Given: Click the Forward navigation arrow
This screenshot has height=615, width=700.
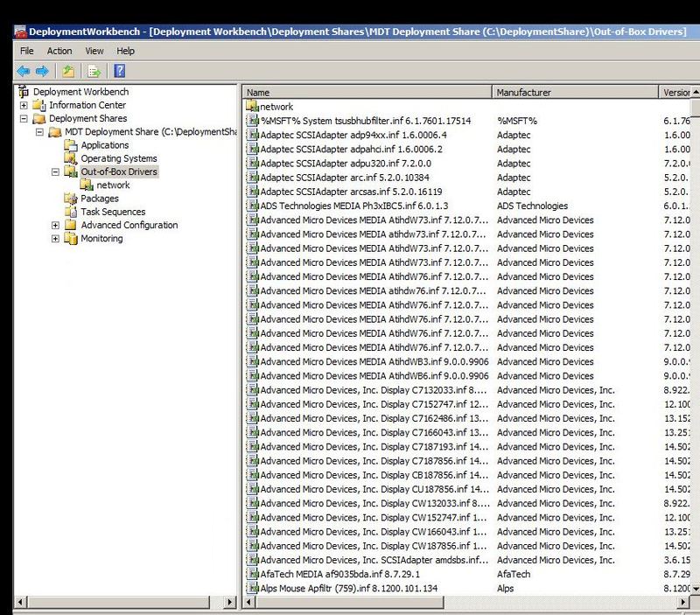Looking at the screenshot, I should [42, 73].
